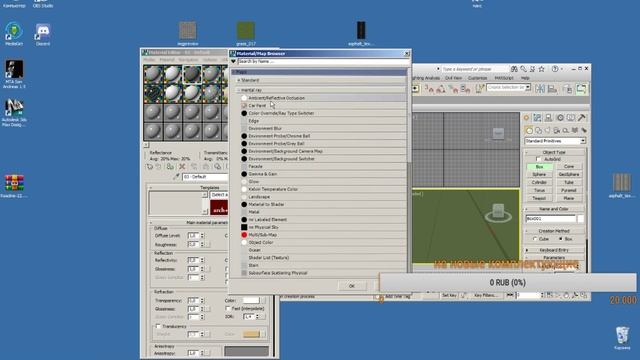Open Discord desktop shortcut

(x=43, y=34)
